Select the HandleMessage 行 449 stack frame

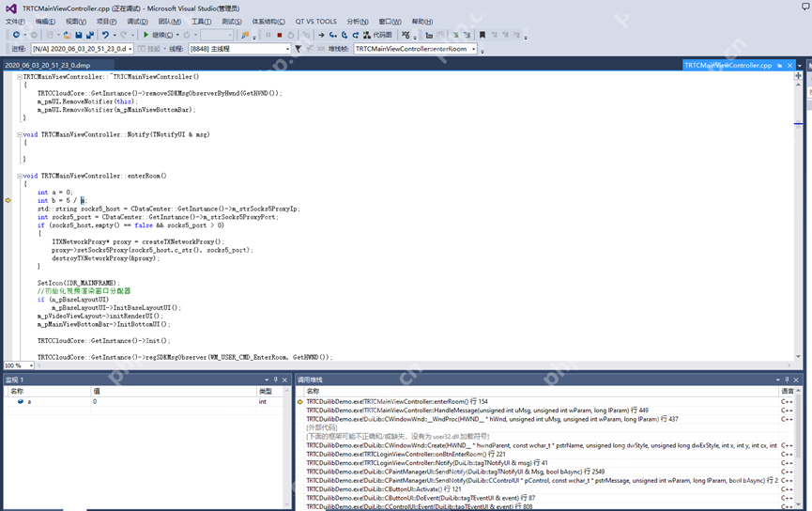pos(477,410)
